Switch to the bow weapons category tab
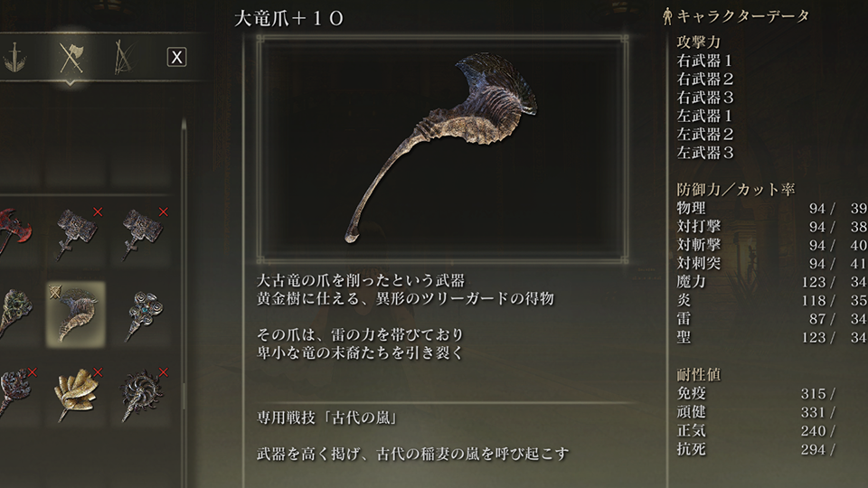The width and height of the screenshot is (868, 488). coord(124,57)
